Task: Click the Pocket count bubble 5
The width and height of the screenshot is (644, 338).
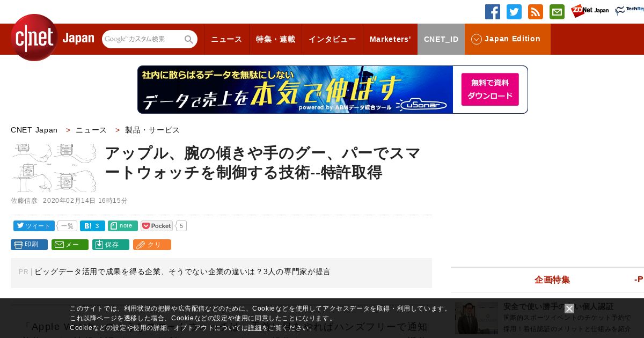Action: click(x=181, y=226)
